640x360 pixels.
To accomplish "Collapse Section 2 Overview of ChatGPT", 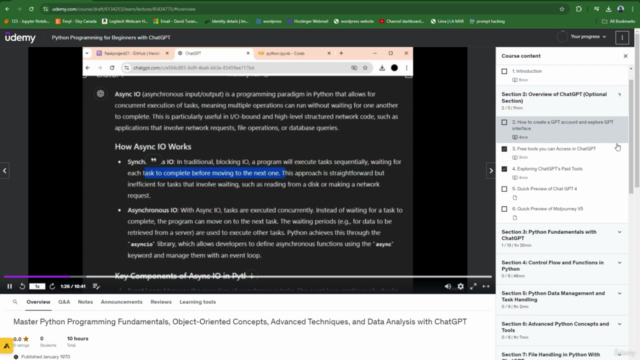I will pos(620,95).
